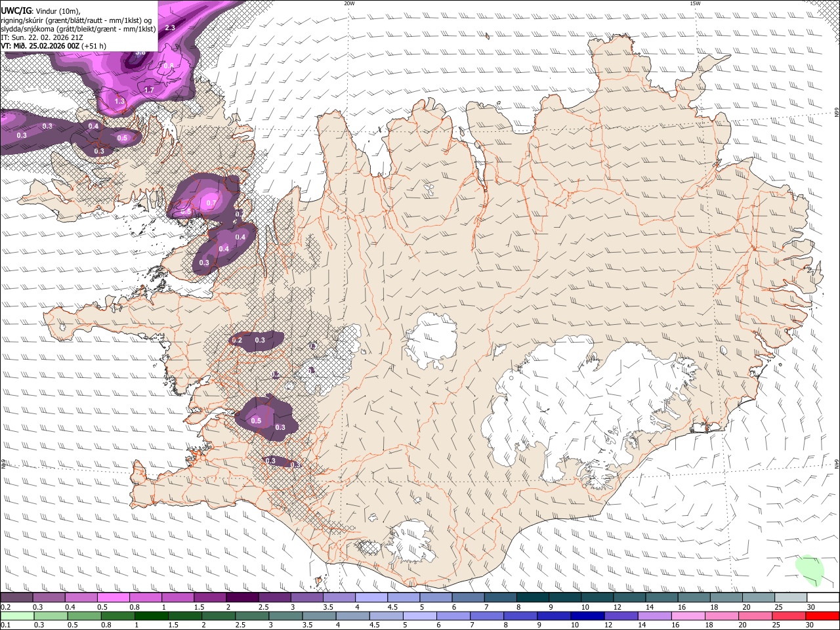Click the round white Hofsjökull glacier
This screenshot has height=630, width=840.
pos(431,340)
